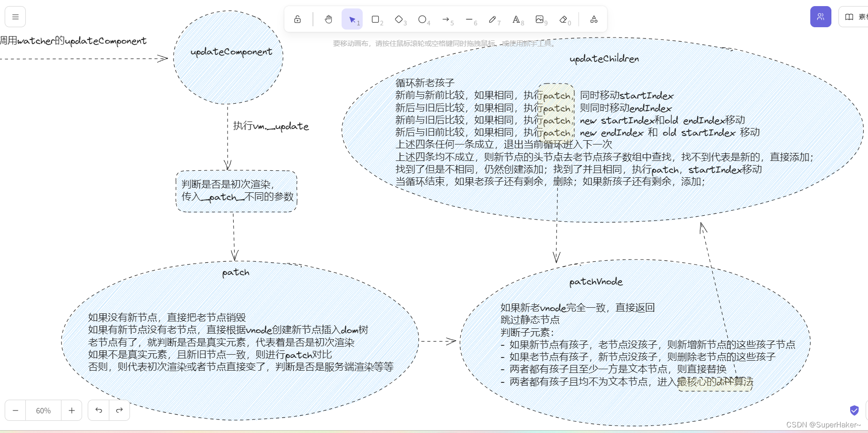The image size is (868, 433).
Task: Zoom in with the plus button
Action: click(71, 410)
